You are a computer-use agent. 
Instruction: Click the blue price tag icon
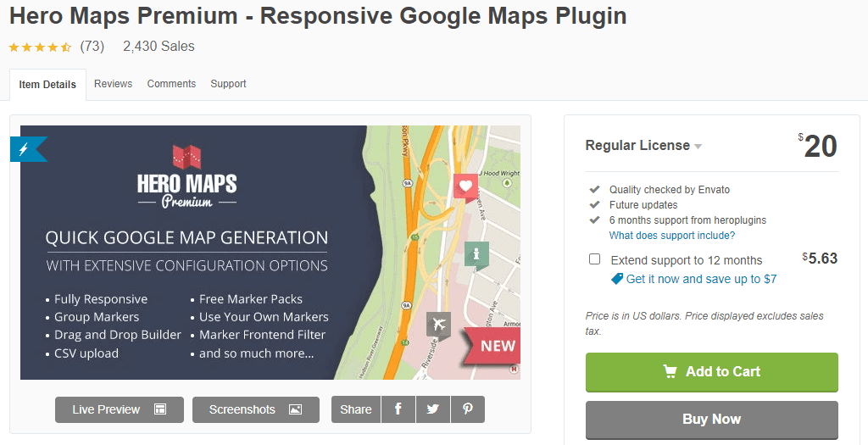tap(617, 279)
